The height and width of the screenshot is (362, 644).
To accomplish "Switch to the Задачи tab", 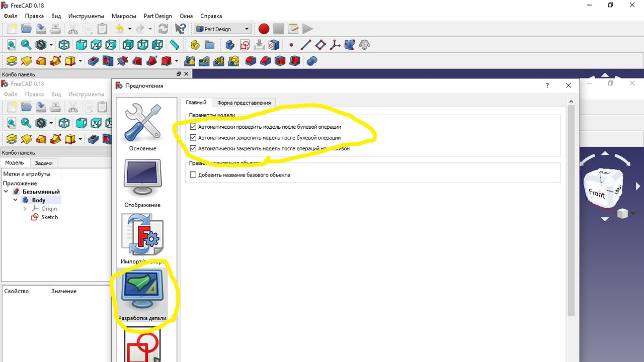I will (x=44, y=163).
